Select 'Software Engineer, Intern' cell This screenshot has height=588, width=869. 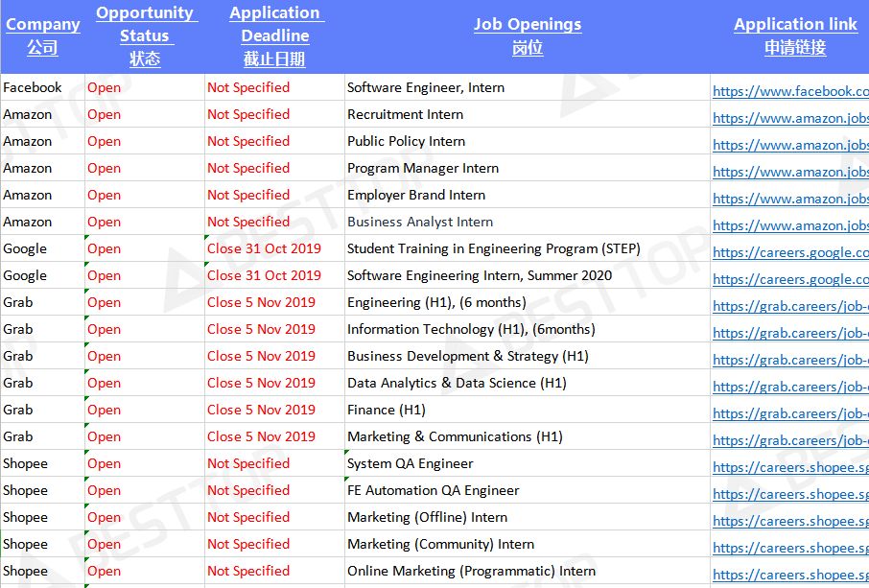click(x=527, y=87)
